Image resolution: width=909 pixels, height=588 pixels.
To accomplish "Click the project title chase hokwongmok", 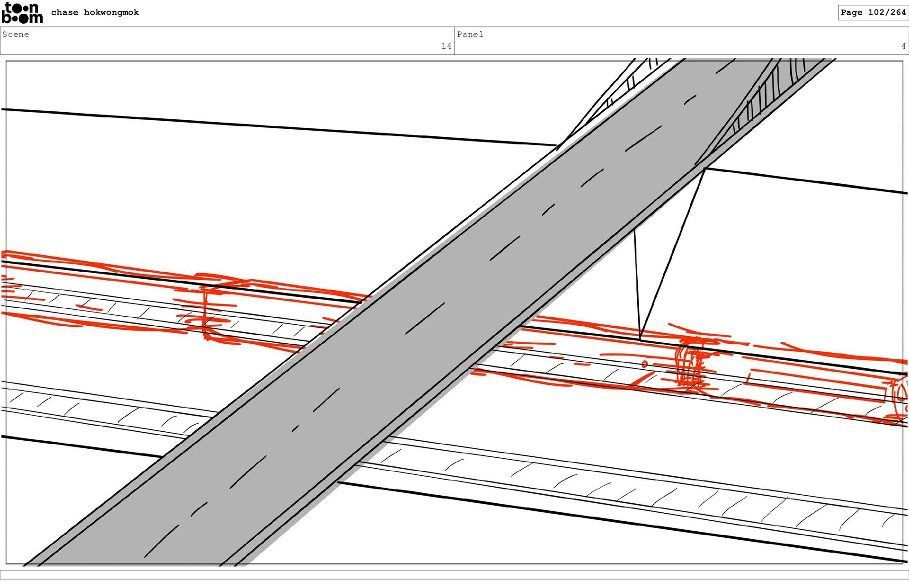I will point(95,12).
